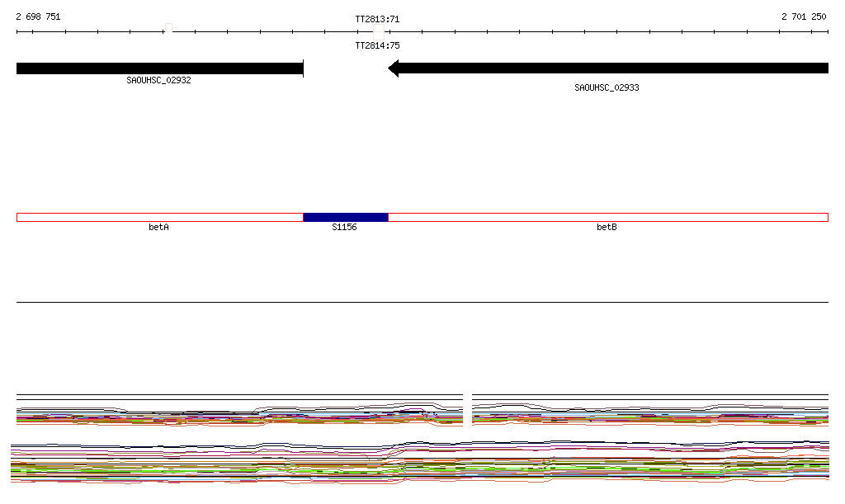
Task: Click the betB label text
Action: (607, 227)
